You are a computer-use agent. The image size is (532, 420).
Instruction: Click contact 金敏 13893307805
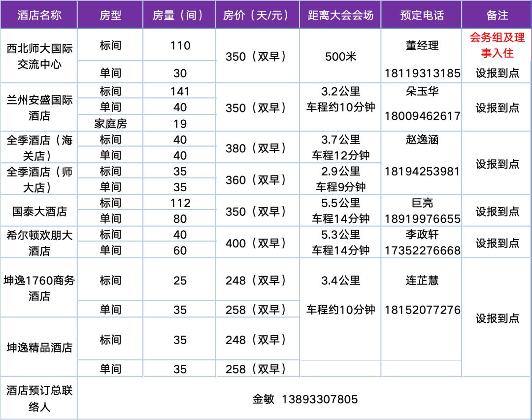coord(305,399)
